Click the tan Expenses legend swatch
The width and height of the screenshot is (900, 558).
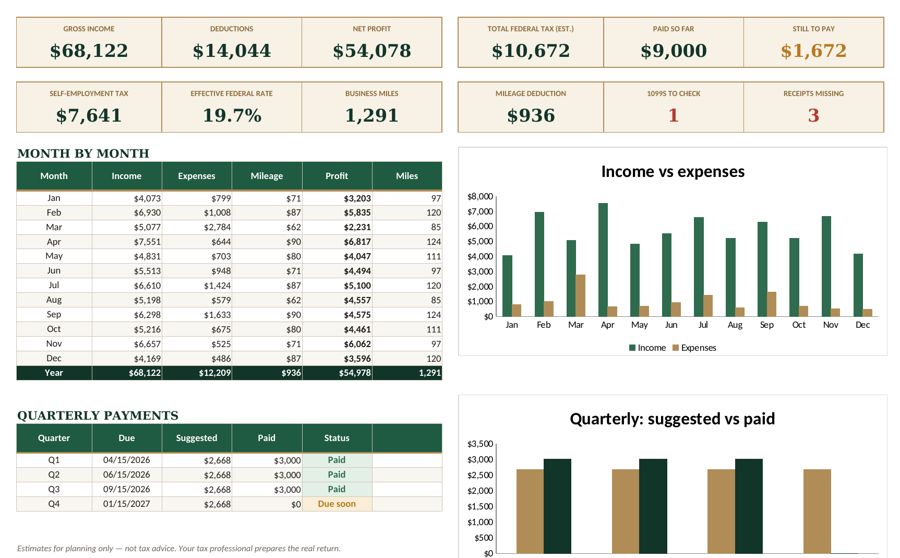[x=676, y=348]
